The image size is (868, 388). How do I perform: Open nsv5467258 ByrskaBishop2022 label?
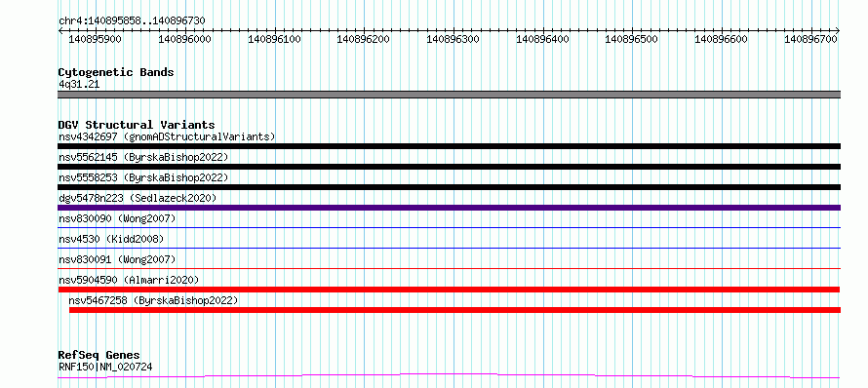[x=153, y=300]
